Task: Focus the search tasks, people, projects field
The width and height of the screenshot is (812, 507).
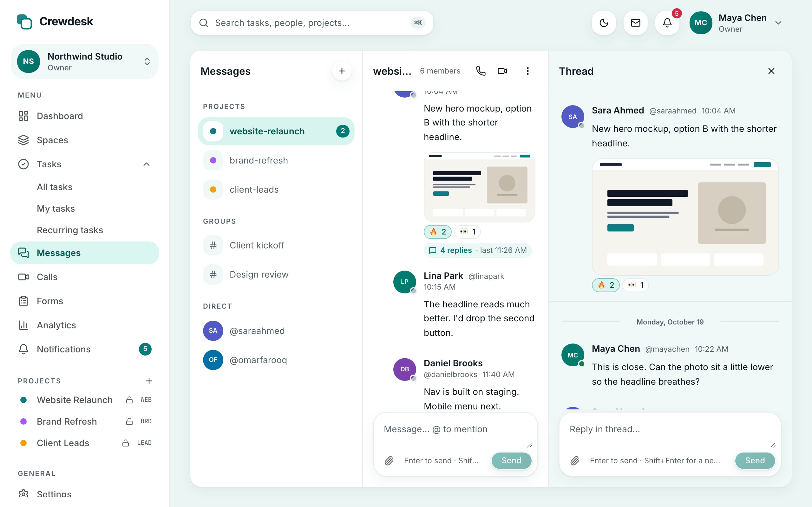Action: 312,23
